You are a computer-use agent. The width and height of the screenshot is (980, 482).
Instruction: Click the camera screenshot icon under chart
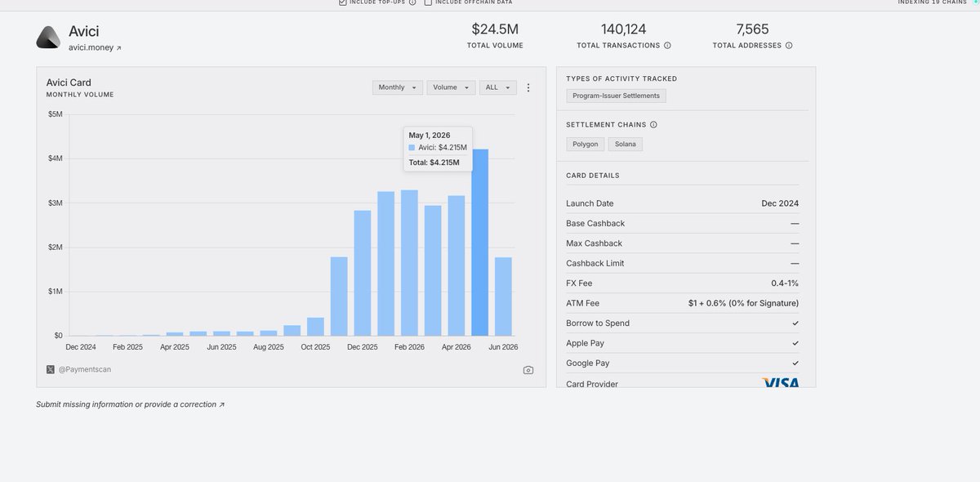pos(528,370)
